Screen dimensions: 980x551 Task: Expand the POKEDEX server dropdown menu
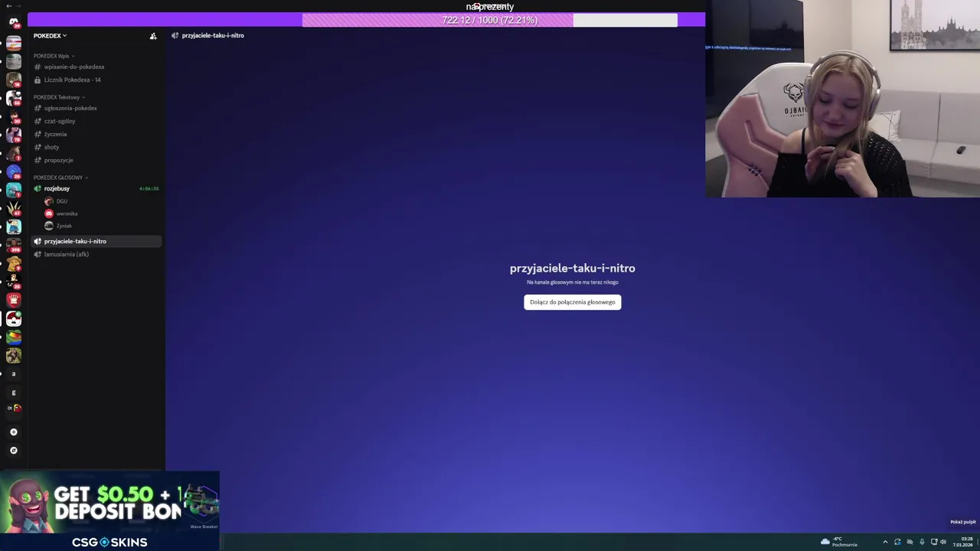tap(50, 35)
